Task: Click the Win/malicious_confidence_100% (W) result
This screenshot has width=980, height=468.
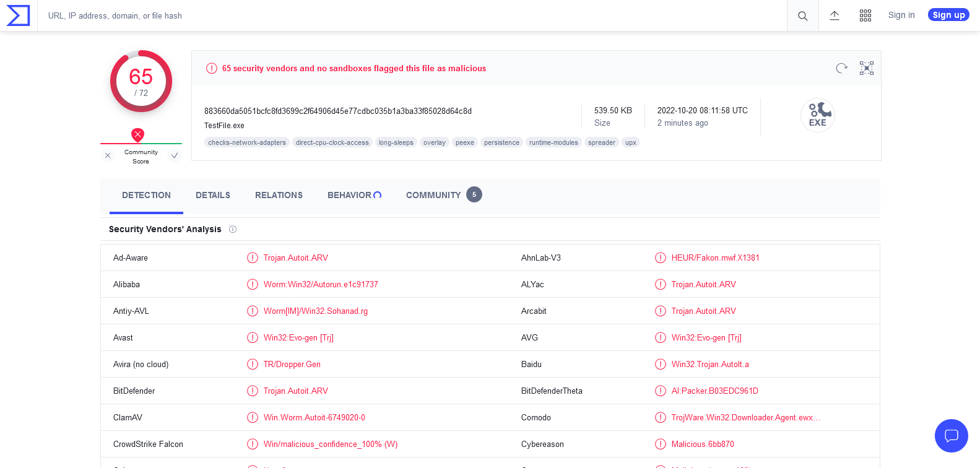Action: [x=331, y=444]
